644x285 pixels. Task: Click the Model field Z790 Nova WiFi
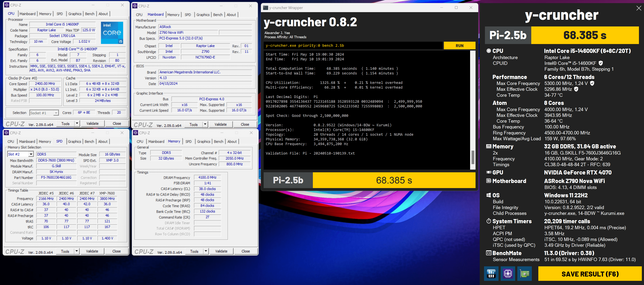(x=189, y=33)
